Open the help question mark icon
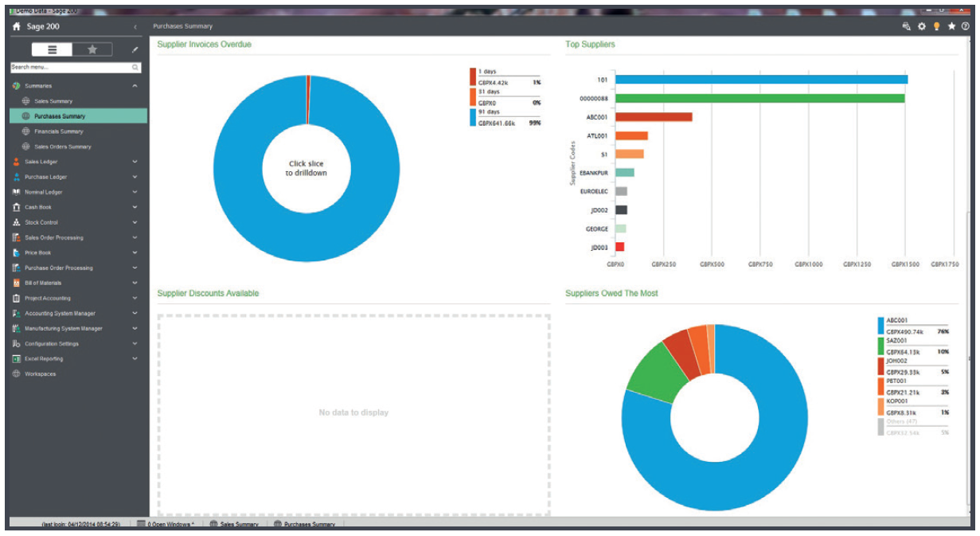 click(x=966, y=26)
